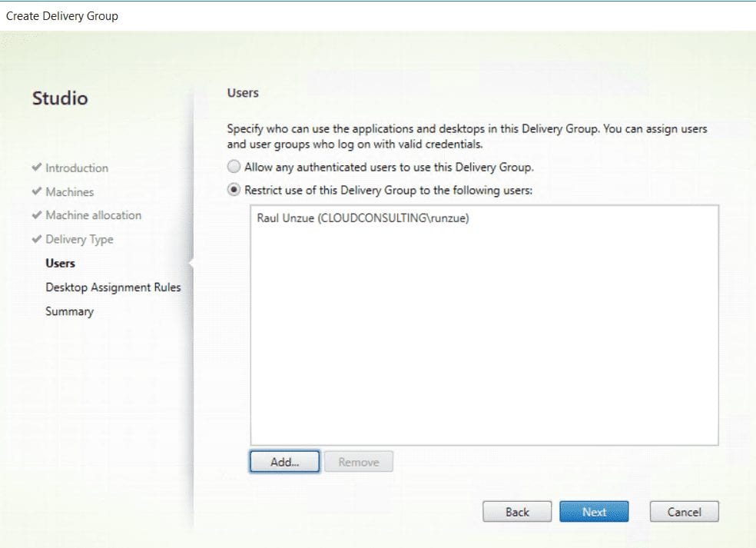
Task: Click the checkmark icon beside Delivery Type
Action: point(38,239)
